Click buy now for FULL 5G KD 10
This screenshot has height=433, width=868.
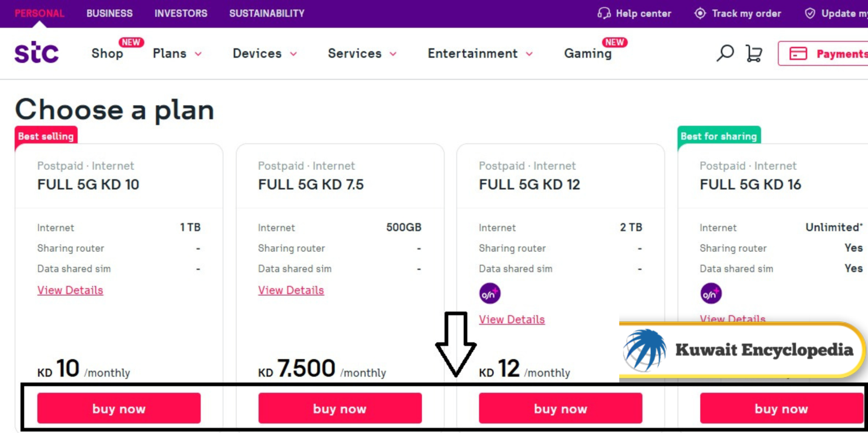point(119,408)
